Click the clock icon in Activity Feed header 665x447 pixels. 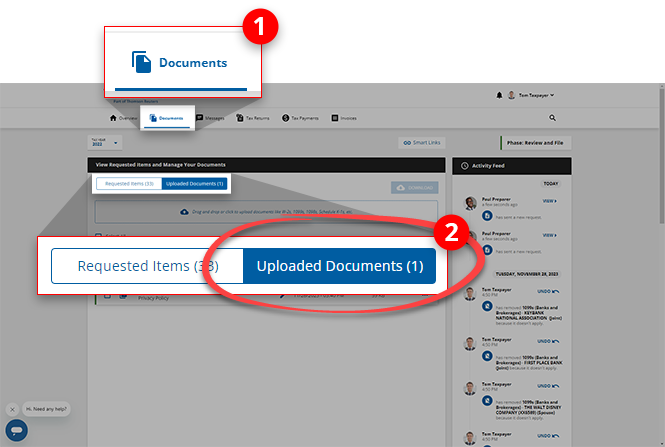point(464,166)
